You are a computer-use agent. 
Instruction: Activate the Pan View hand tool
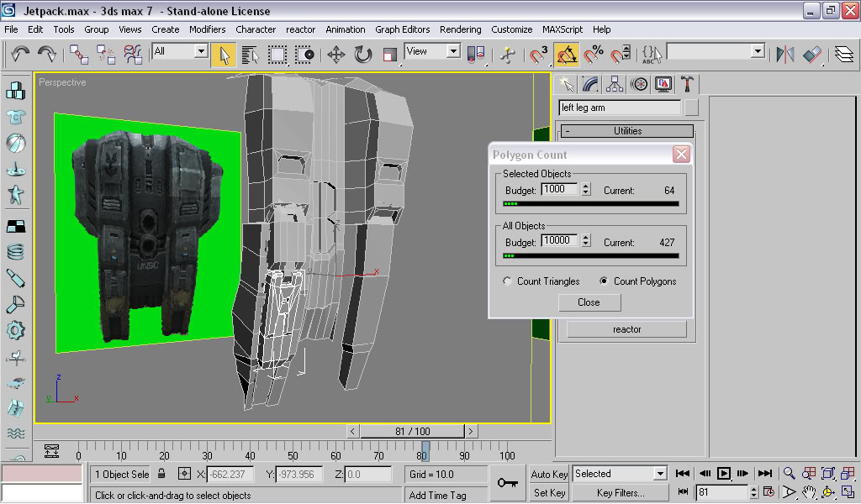click(x=808, y=492)
